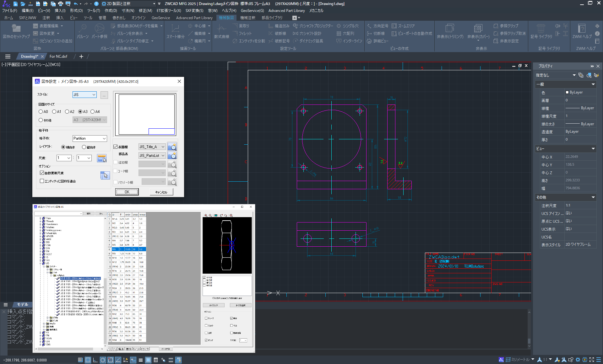Screen dimensions: 603x364
Task: Click OK in the 図枠設定 dialog
Action: point(127,191)
